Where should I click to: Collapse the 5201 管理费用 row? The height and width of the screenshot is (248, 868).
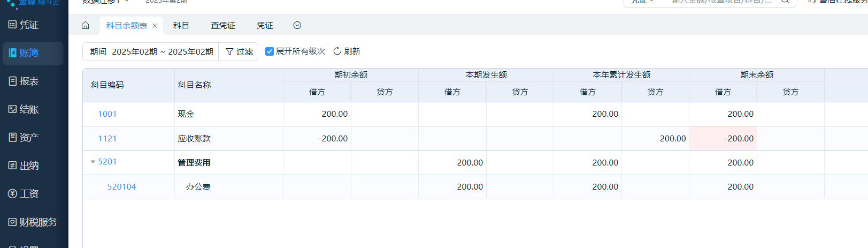(x=93, y=162)
